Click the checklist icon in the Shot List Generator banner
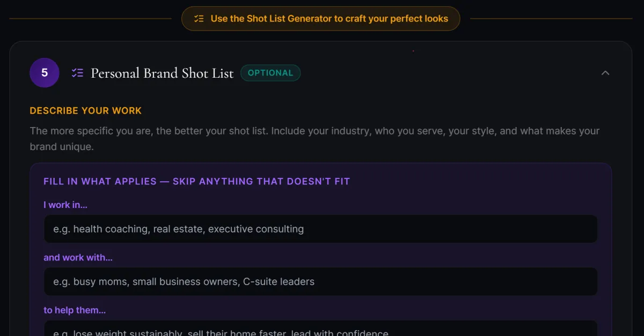The image size is (644, 336). [x=199, y=19]
